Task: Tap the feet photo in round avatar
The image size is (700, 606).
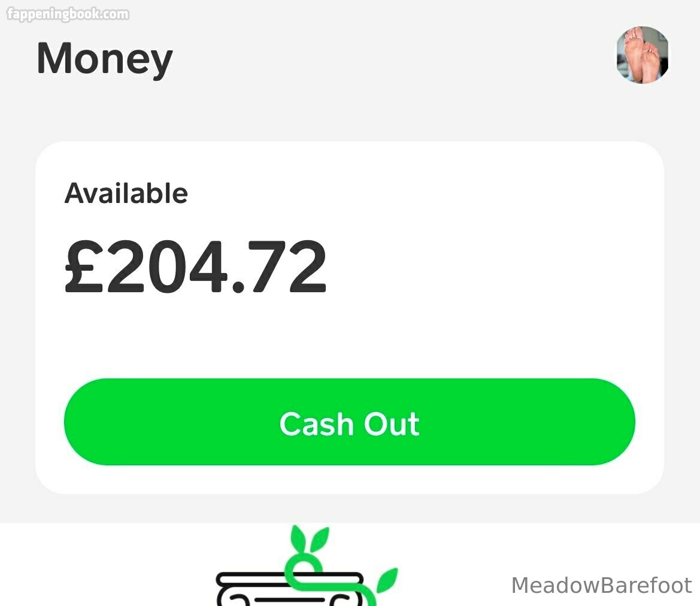Action: (642, 55)
